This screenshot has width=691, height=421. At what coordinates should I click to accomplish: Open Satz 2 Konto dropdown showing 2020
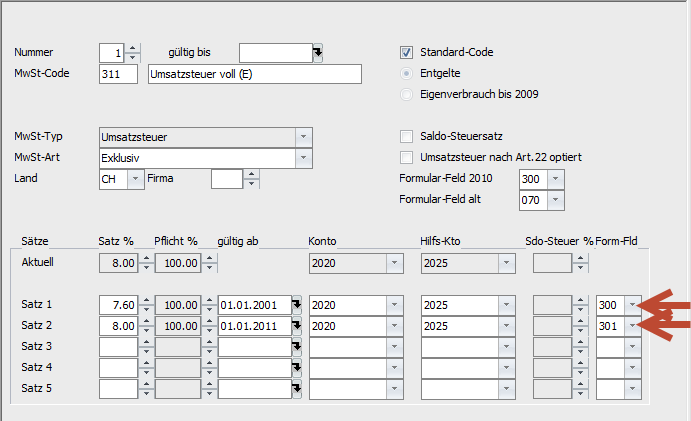pyautogui.click(x=394, y=326)
